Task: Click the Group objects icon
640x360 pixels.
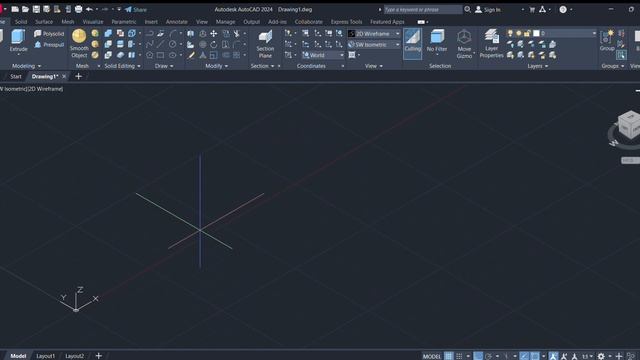Action: point(607,40)
